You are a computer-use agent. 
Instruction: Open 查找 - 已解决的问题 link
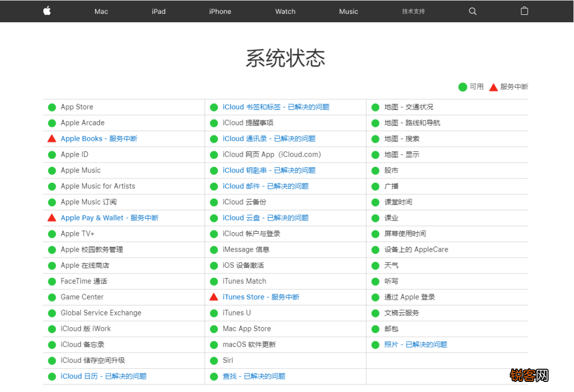click(254, 376)
